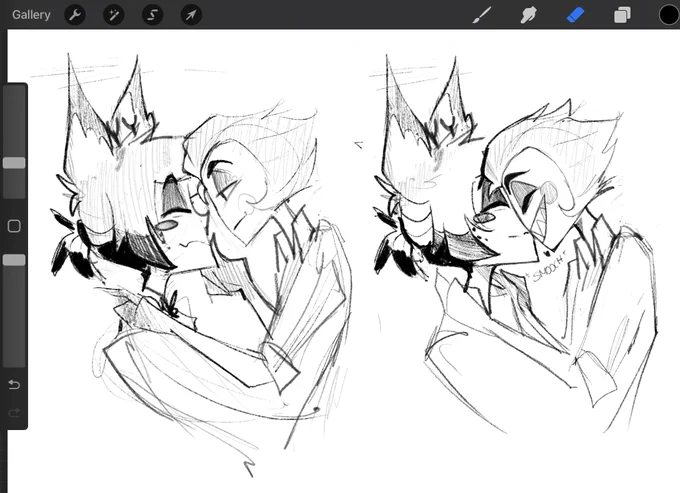The width and height of the screenshot is (680, 493).
Task: Select the Eraser tool
Action: 575,15
